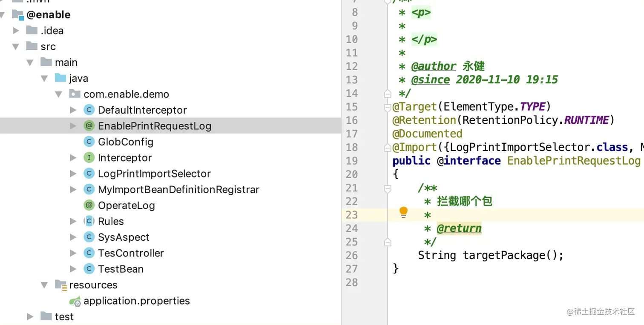Viewport: 644px width, 325px height.
Task: Fold the annotation block at line 15
Action: (388, 107)
